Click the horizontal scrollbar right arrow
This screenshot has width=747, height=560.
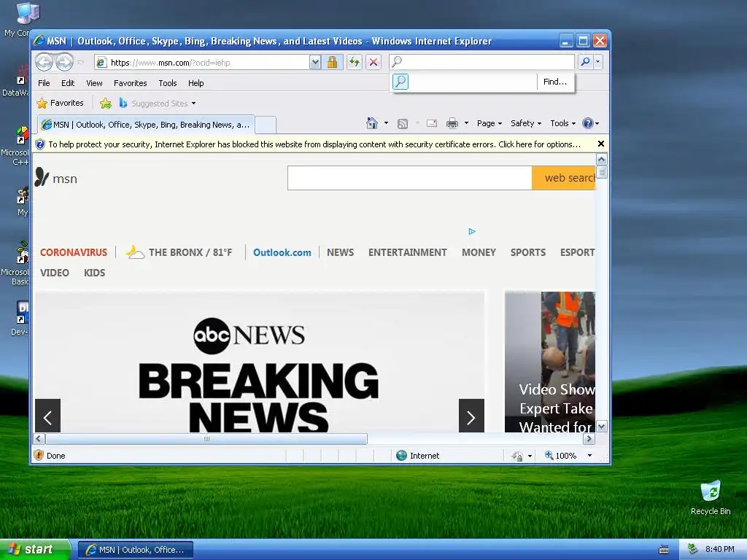point(589,438)
